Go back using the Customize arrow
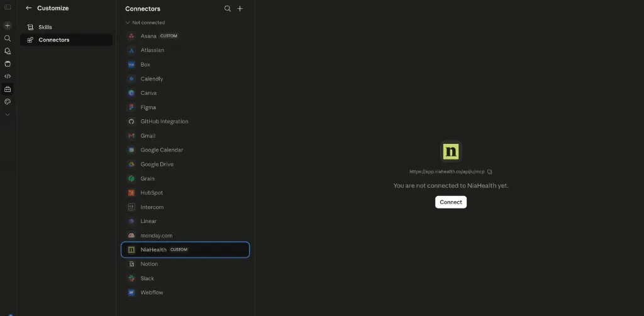Image resolution: width=644 pixels, height=316 pixels. [x=29, y=8]
